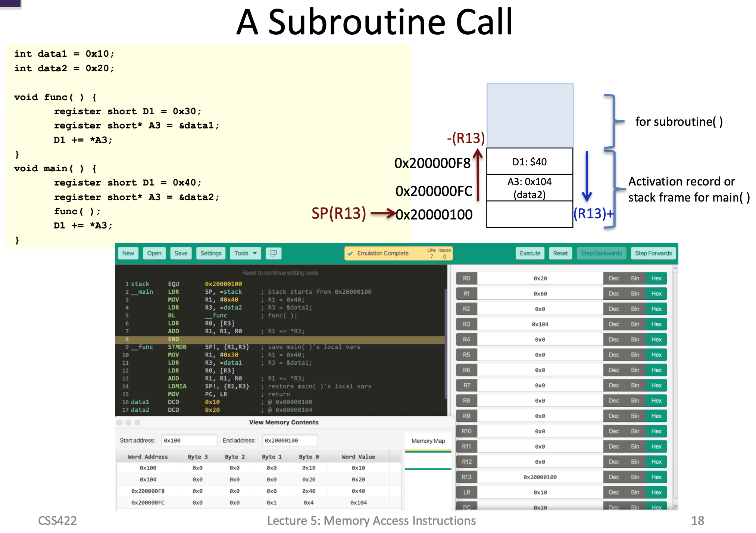Show R0 value in Bin format
The height and width of the screenshot is (533, 756).
click(x=635, y=278)
